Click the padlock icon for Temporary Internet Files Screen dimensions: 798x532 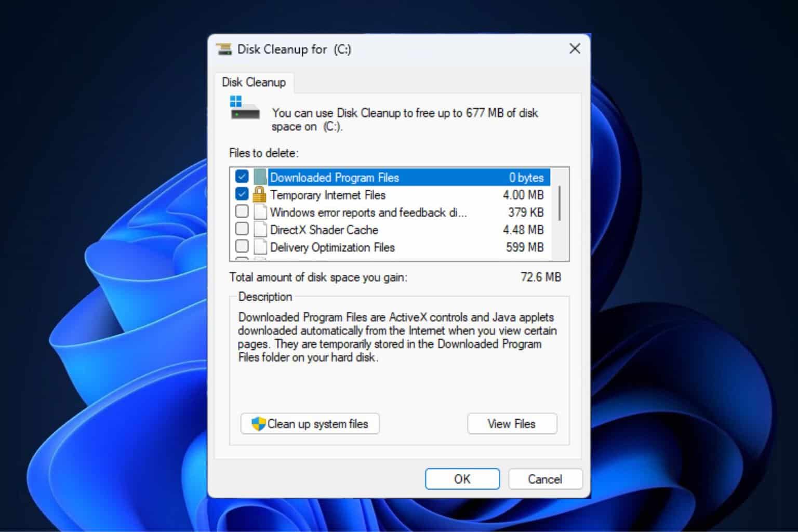(259, 195)
